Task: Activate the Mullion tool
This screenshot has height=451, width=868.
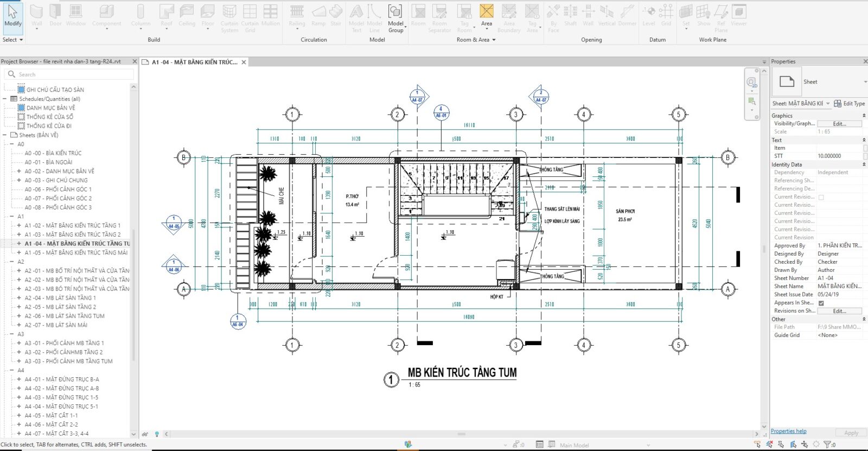Action: click(x=270, y=16)
